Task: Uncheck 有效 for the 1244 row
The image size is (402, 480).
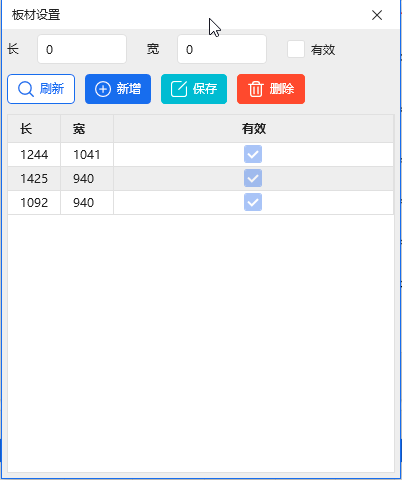Action: [x=253, y=154]
